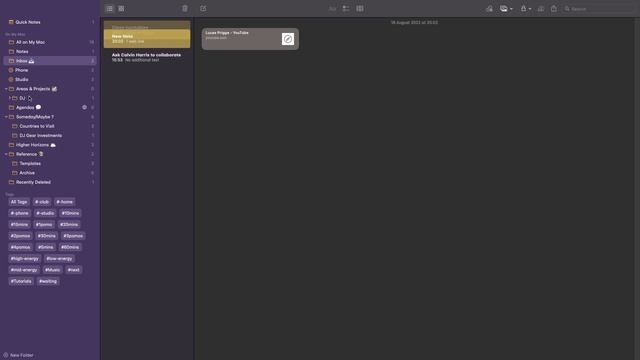Switch to gallery view in toolbar

[x=121, y=9]
